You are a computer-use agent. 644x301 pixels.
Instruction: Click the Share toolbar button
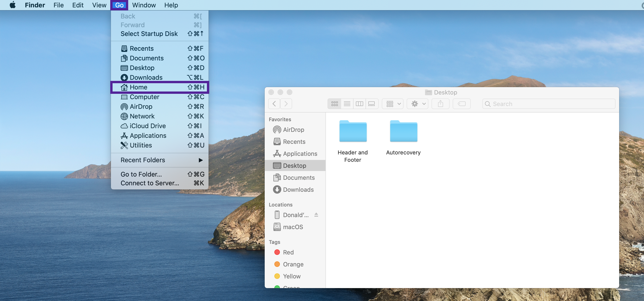tap(441, 104)
